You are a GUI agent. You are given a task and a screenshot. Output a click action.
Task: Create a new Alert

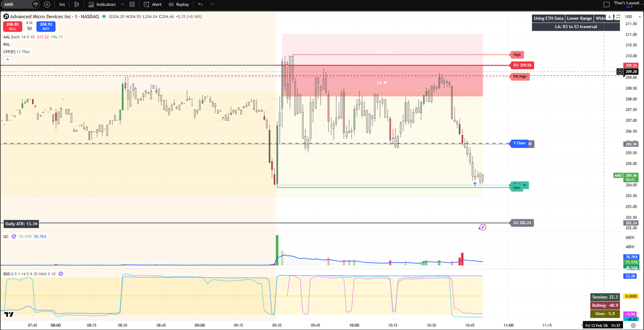click(153, 4)
